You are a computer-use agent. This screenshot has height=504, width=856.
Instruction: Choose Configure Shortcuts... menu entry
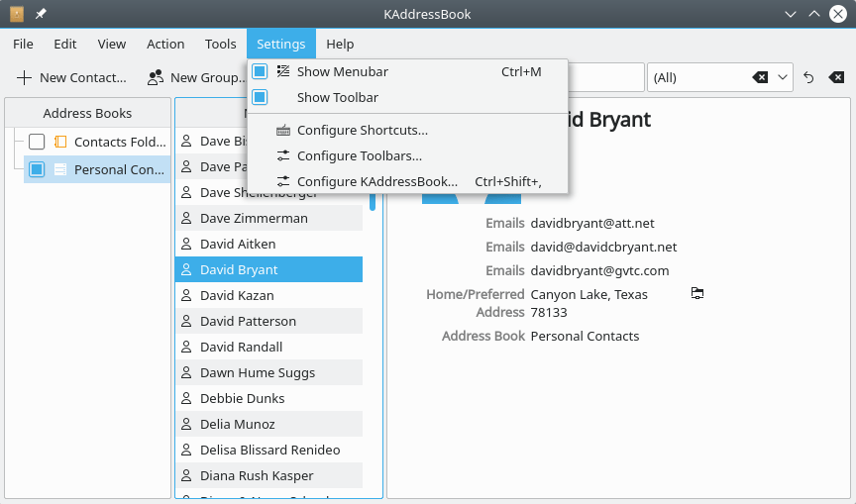(408, 130)
